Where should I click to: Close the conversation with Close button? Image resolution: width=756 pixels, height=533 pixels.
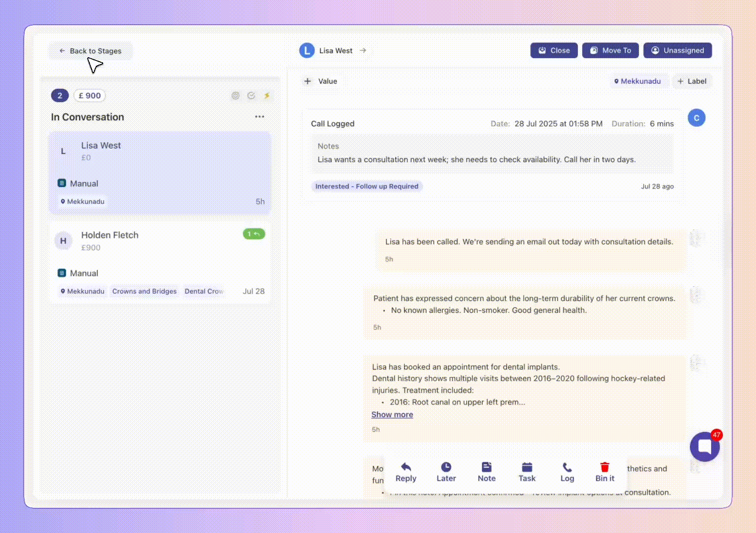(x=554, y=50)
